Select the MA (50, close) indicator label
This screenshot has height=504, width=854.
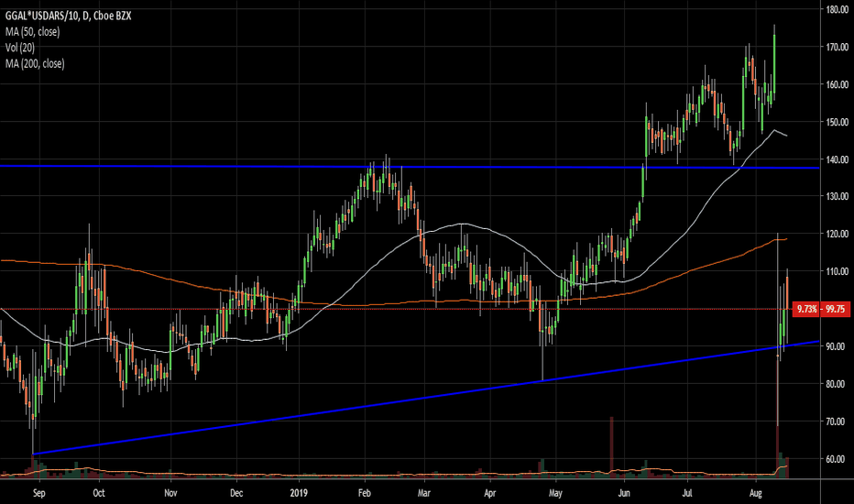[x=33, y=31]
